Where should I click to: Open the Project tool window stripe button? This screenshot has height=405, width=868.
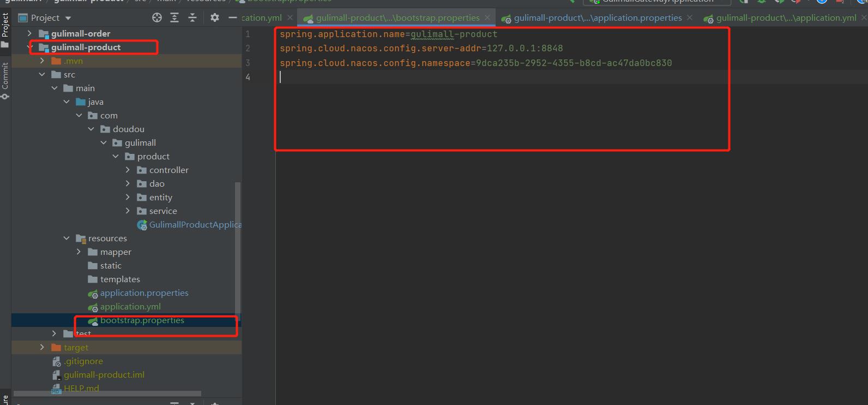coord(5,30)
